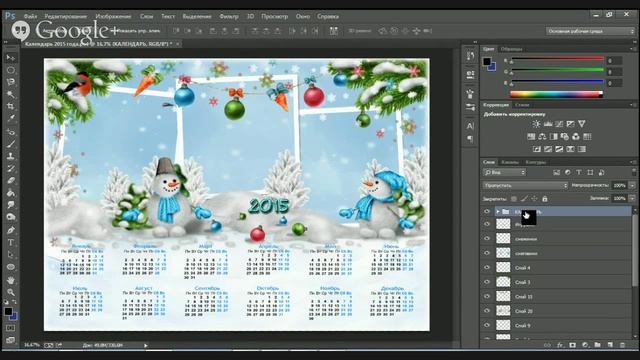Click the layer style fx button

[560, 345]
